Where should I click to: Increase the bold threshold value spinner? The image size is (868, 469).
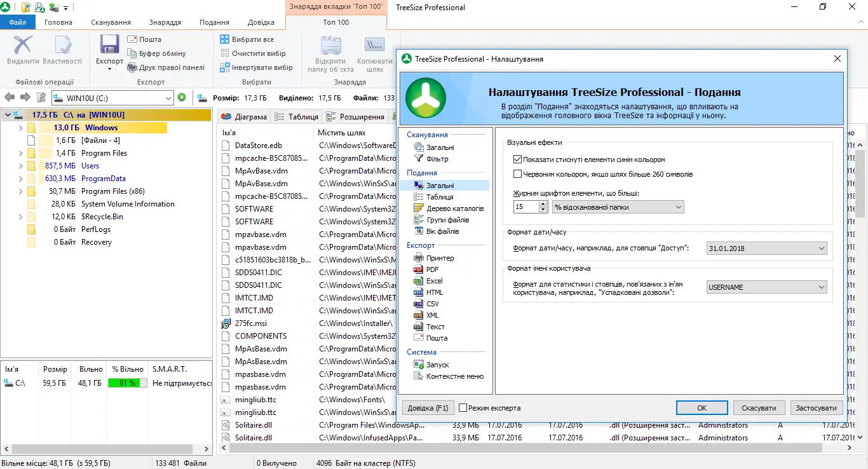[543, 204]
